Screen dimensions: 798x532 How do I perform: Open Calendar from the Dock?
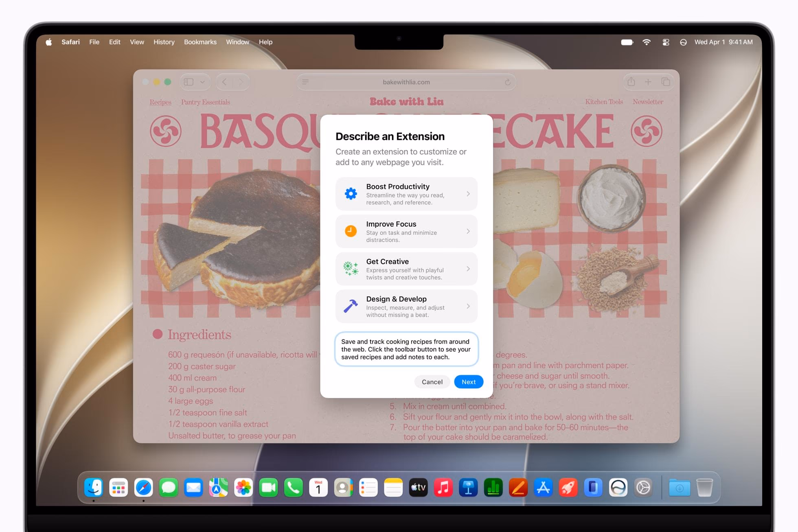click(318, 487)
